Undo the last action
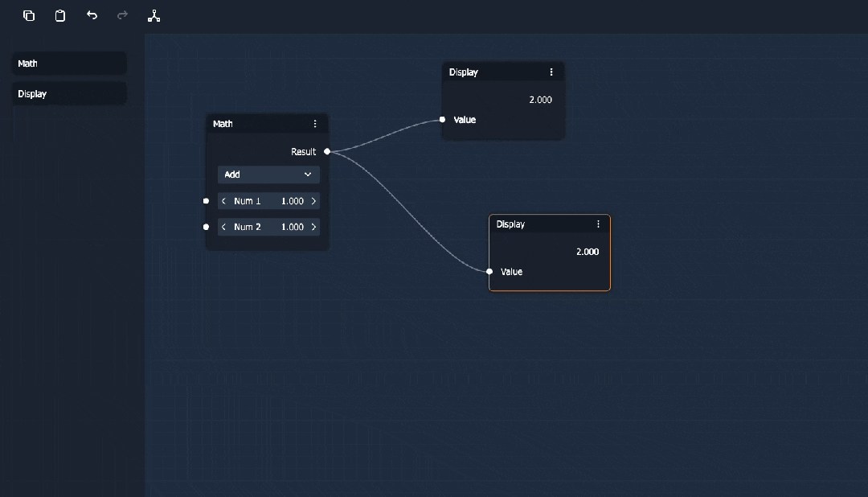Image resolution: width=868 pixels, height=497 pixels. [x=92, y=15]
